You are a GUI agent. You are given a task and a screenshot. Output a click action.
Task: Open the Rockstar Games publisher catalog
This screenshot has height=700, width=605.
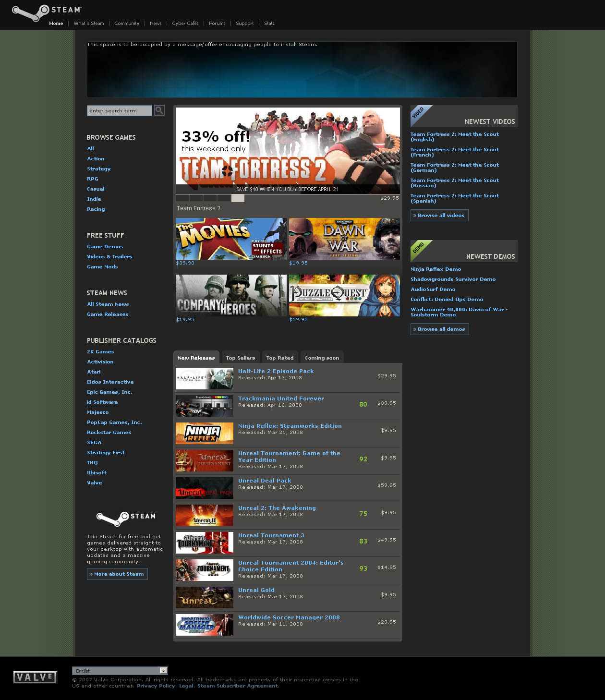[109, 433]
